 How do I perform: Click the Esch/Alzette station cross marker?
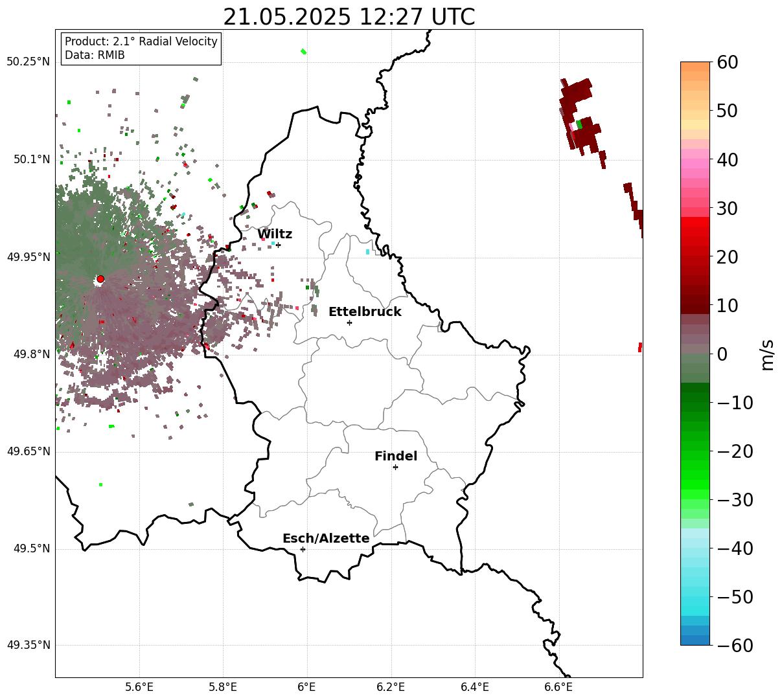[x=303, y=549]
